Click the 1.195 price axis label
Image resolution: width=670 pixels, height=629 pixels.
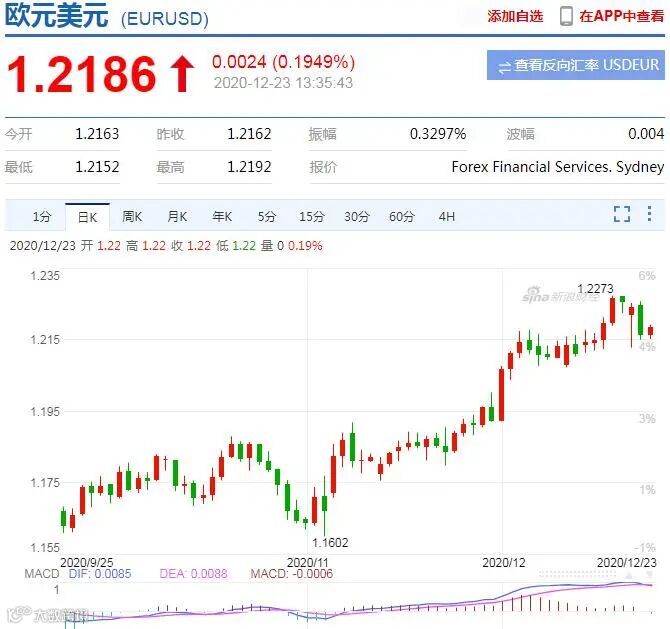pyautogui.click(x=45, y=411)
